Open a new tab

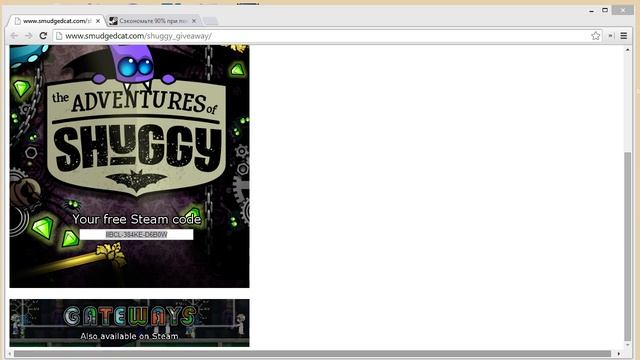tap(211, 21)
